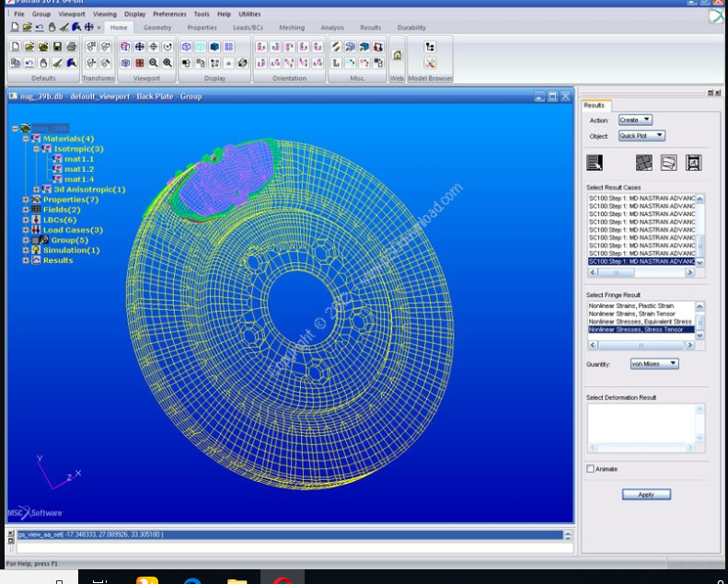Expand the Properties(7) tree node
728x584 pixels.
coord(26,200)
